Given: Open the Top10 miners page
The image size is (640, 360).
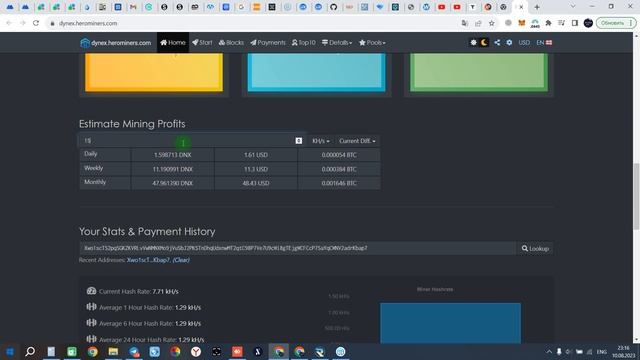Looking at the screenshot, I should [x=304, y=42].
